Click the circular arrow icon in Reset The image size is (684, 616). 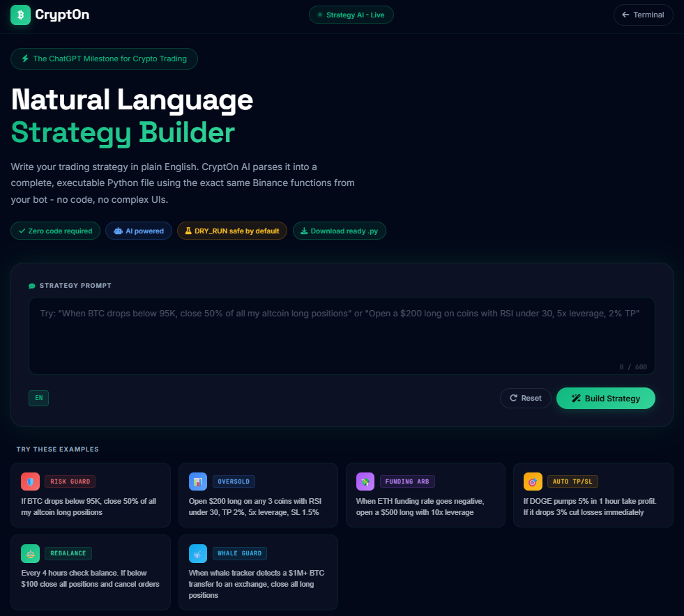point(513,398)
